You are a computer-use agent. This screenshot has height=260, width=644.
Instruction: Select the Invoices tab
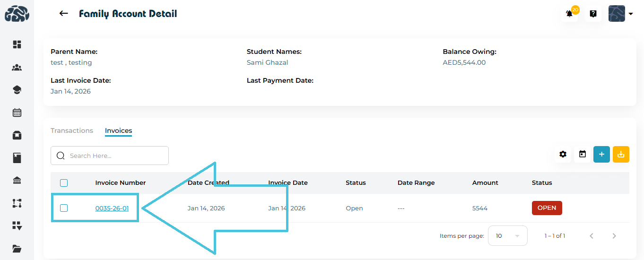click(x=118, y=130)
